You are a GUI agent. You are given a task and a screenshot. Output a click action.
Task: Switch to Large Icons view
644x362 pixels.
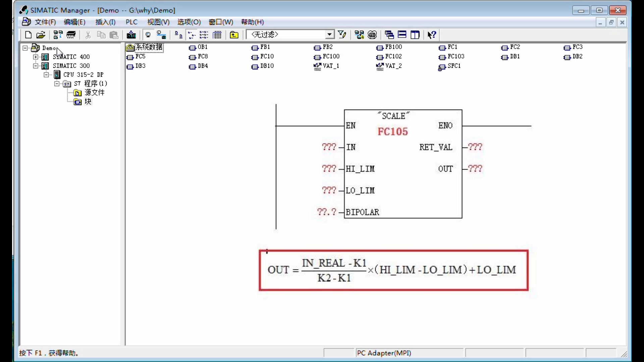178,35
